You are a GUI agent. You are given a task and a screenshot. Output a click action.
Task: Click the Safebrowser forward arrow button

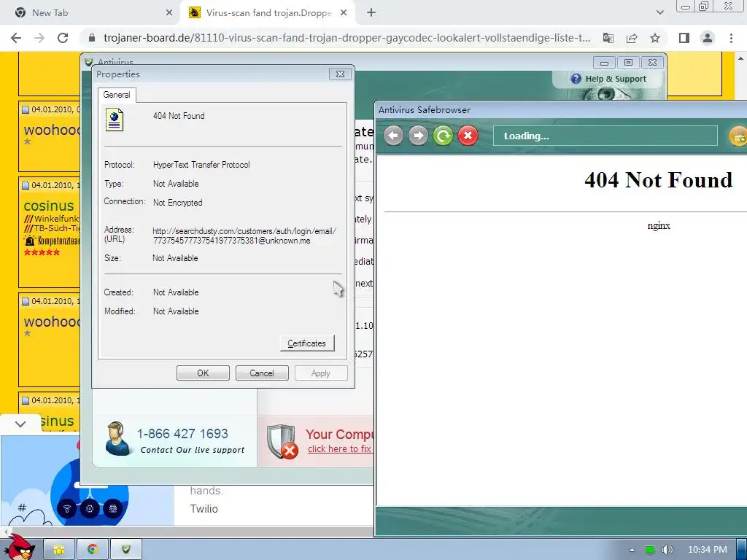(x=418, y=136)
